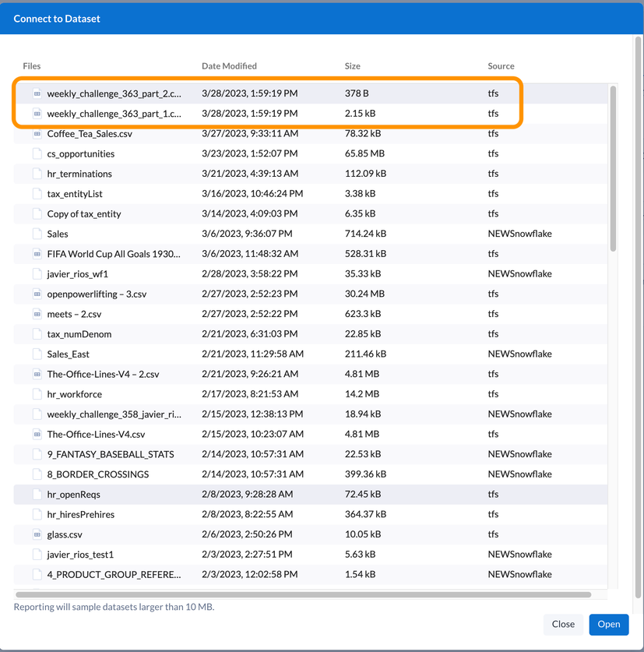
Task: Select the tax_numDenom dataset name
Action: point(79,334)
